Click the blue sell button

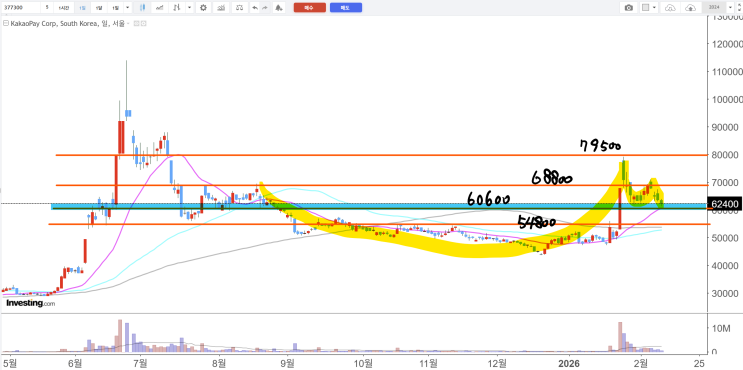(x=346, y=8)
